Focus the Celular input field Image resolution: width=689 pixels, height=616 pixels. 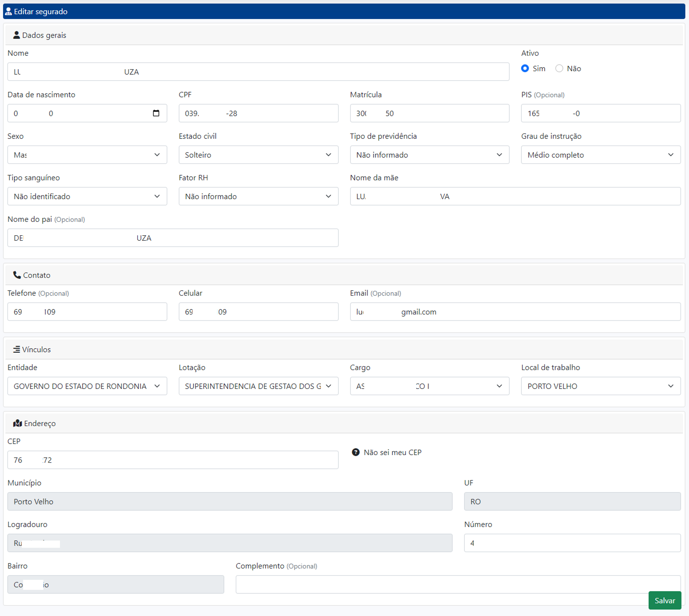tap(258, 311)
